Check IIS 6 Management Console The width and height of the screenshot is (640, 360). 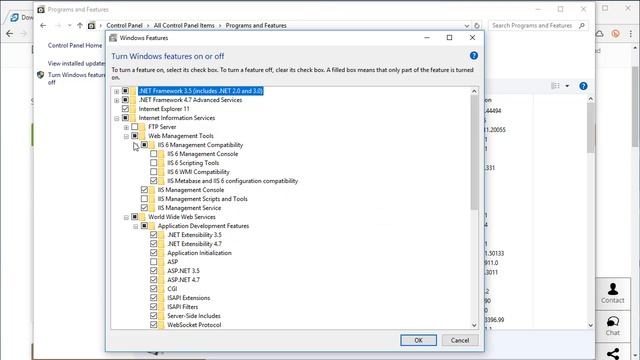[x=153, y=153]
